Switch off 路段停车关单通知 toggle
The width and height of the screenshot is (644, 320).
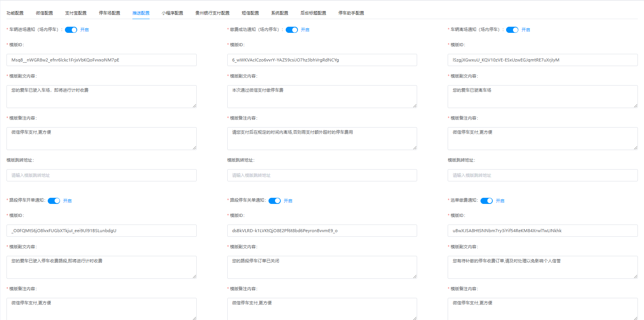(x=274, y=201)
